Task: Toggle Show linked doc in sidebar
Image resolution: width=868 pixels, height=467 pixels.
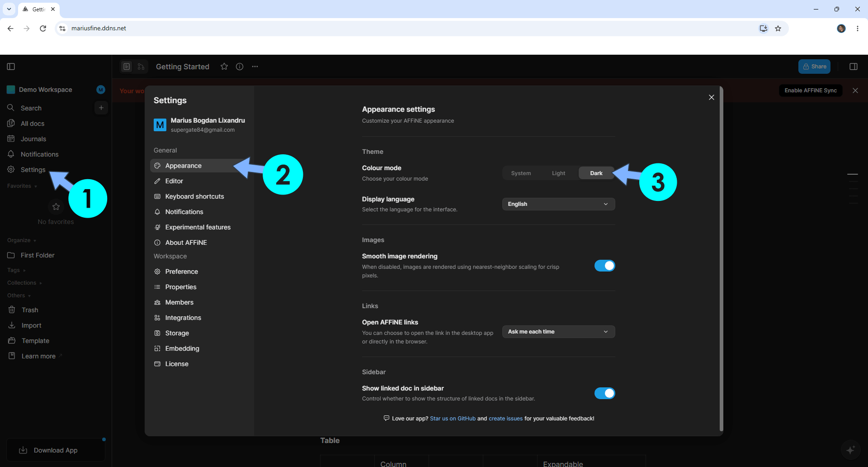Action: click(604, 393)
